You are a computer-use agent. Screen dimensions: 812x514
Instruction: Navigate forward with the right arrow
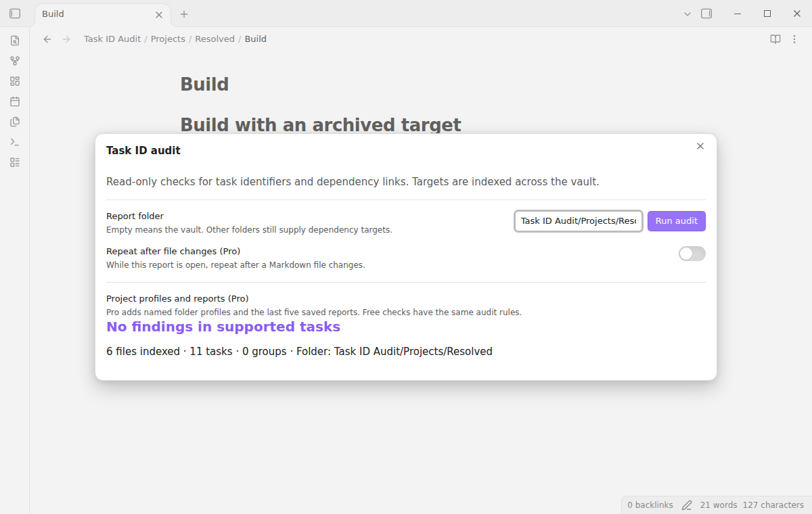[x=66, y=39]
